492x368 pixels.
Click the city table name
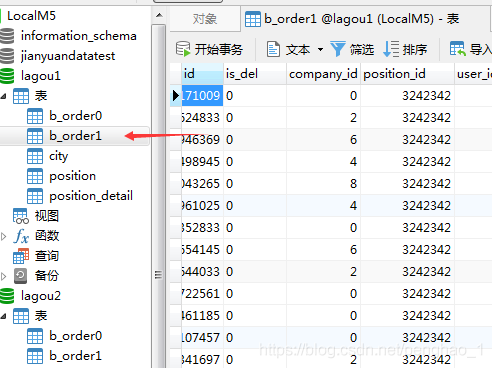pyautogui.click(x=59, y=156)
